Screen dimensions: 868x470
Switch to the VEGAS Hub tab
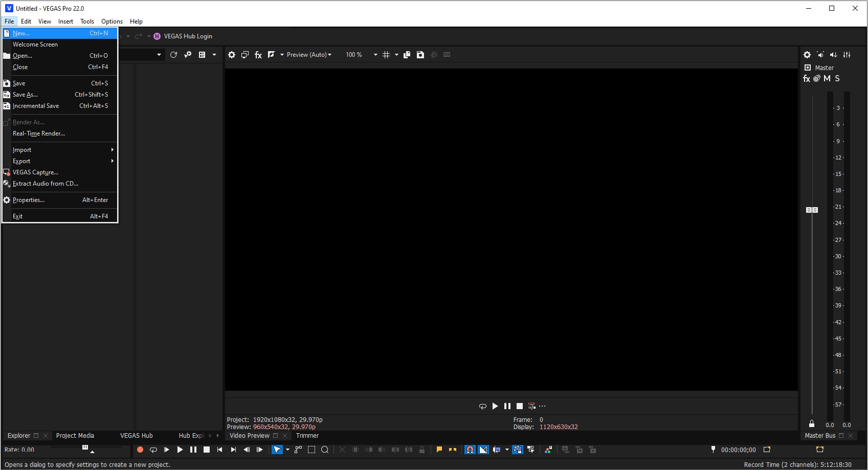[137, 436]
